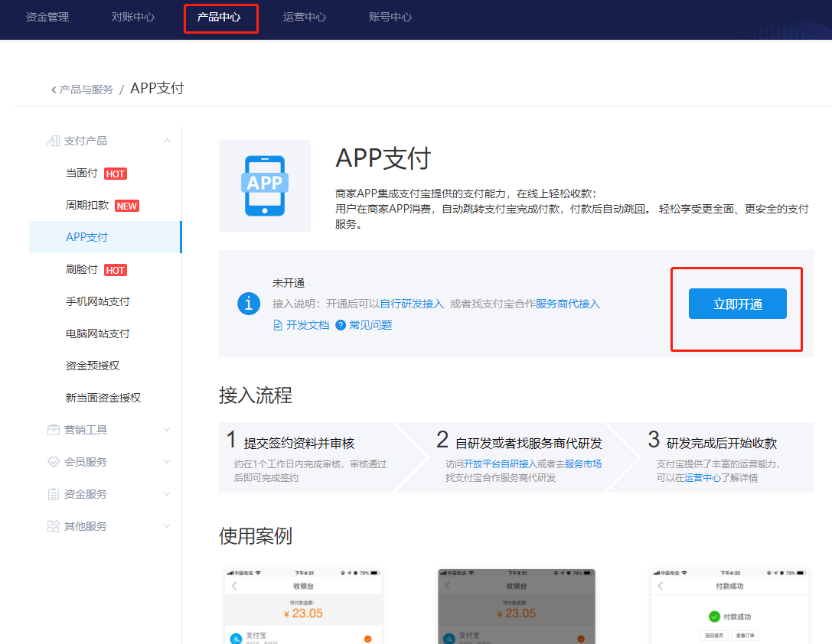Click the APP支付 product logo
This screenshot has height=644, width=832.
pos(265,186)
